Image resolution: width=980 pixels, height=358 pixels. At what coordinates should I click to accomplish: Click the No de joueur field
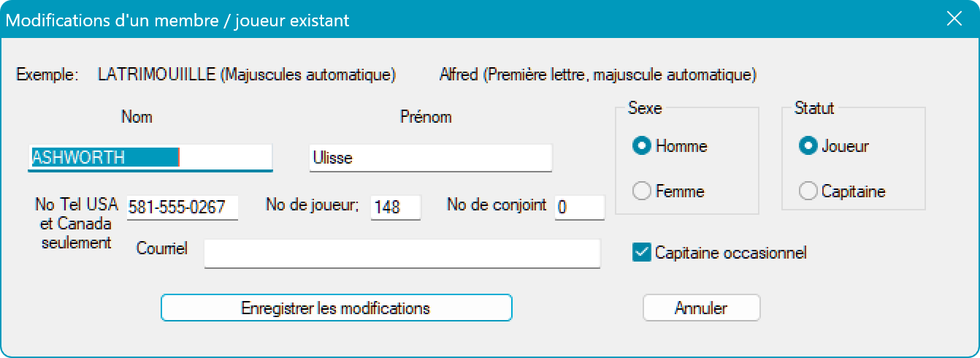click(395, 207)
